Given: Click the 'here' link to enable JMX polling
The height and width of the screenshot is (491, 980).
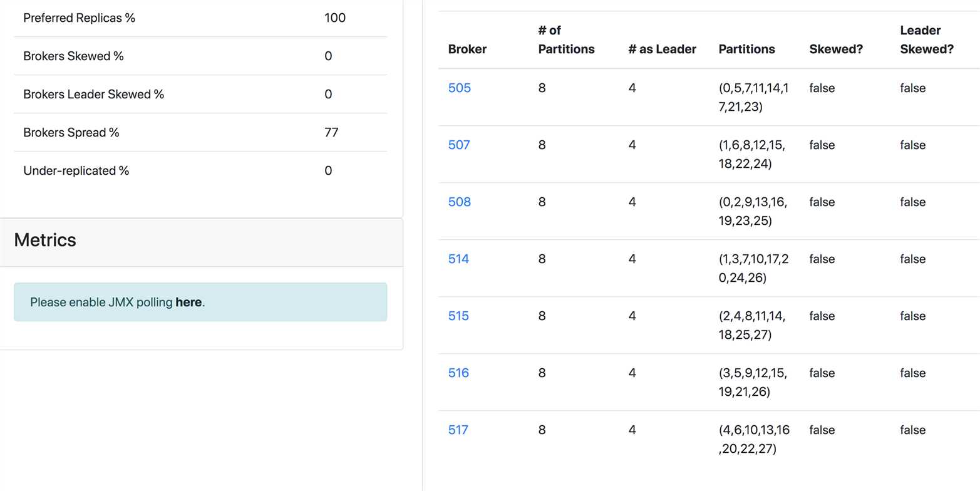Looking at the screenshot, I should (188, 302).
